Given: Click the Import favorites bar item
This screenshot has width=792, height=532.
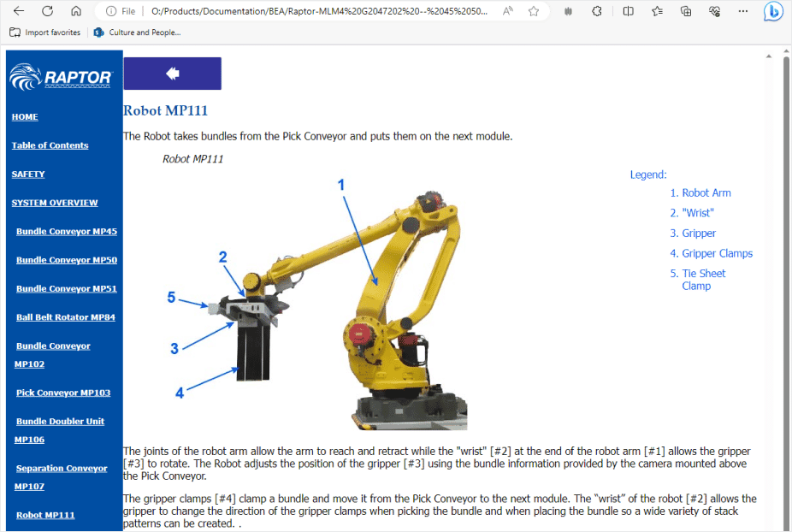Looking at the screenshot, I should (x=44, y=33).
